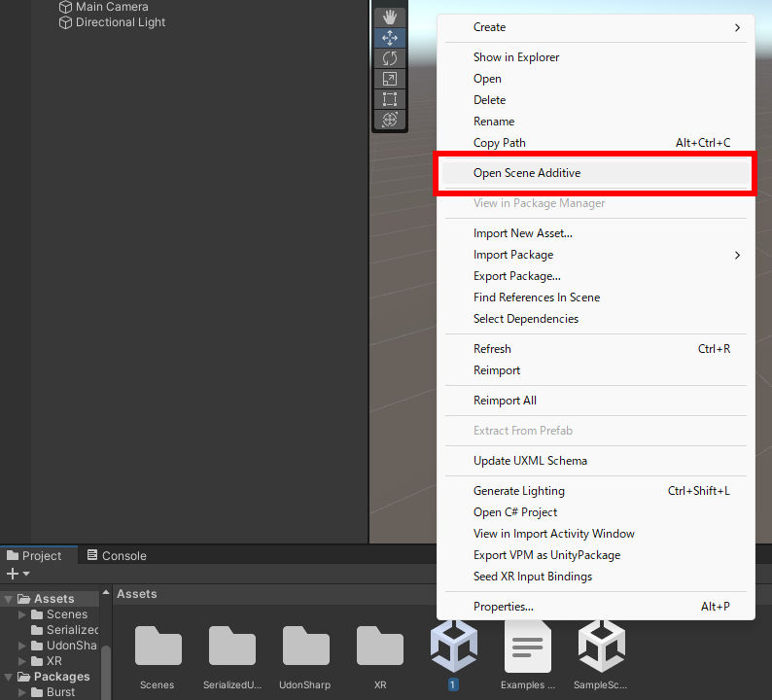This screenshot has width=772, height=700.
Task: Select the combined Transform tool
Action: [390, 120]
